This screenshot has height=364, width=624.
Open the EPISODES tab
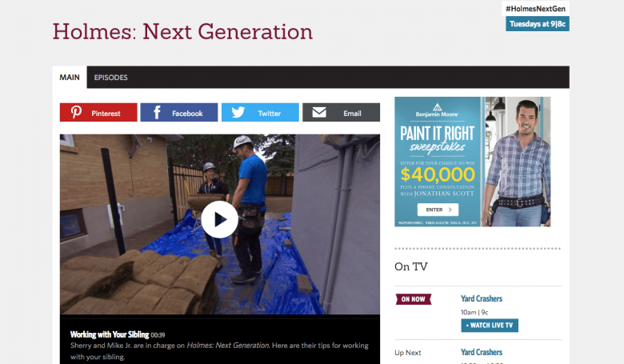[x=110, y=77]
